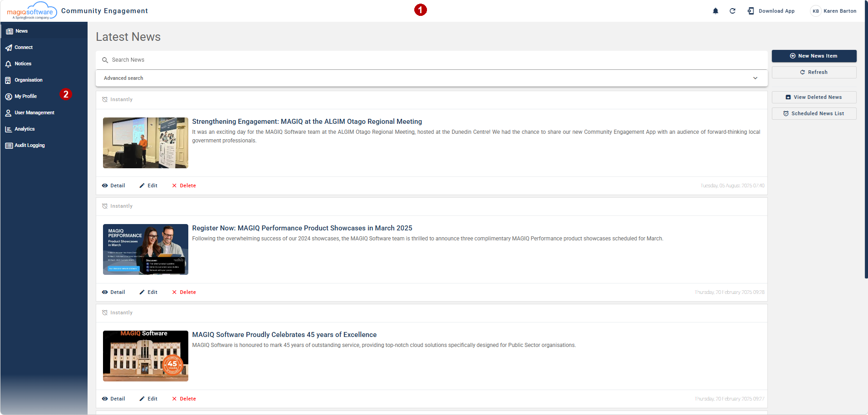Delete the 45 years of Excellence news
The image size is (868, 415).
[x=184, y=399]
